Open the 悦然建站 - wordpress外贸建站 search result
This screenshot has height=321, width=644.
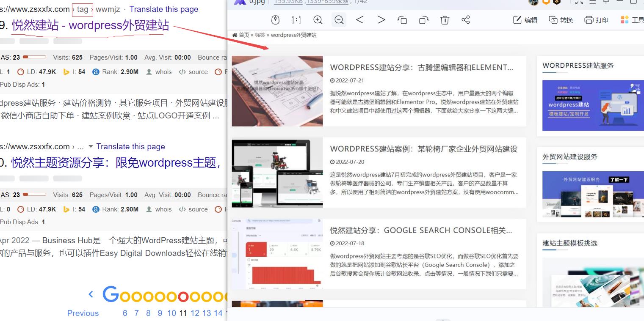pyautogui.click(x=91, y=25)
